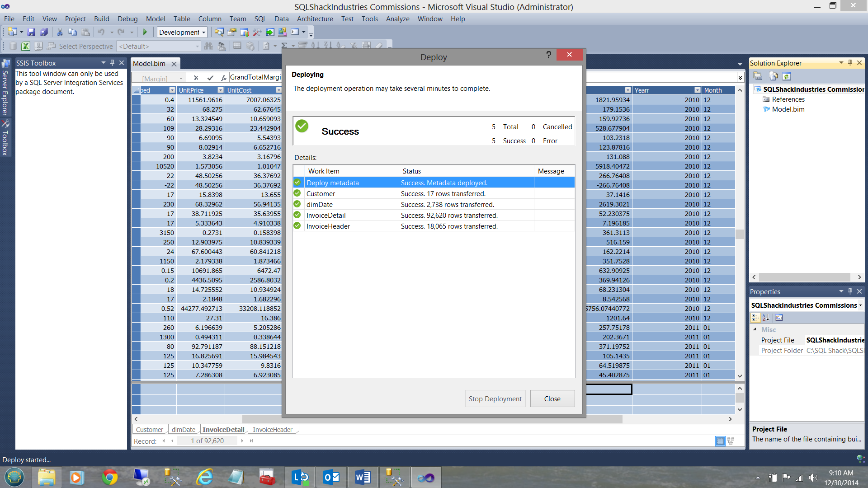Click the Cut scissors toolbar icon
The height and width of the screenshot is (488, 868).
pos(59,32)
